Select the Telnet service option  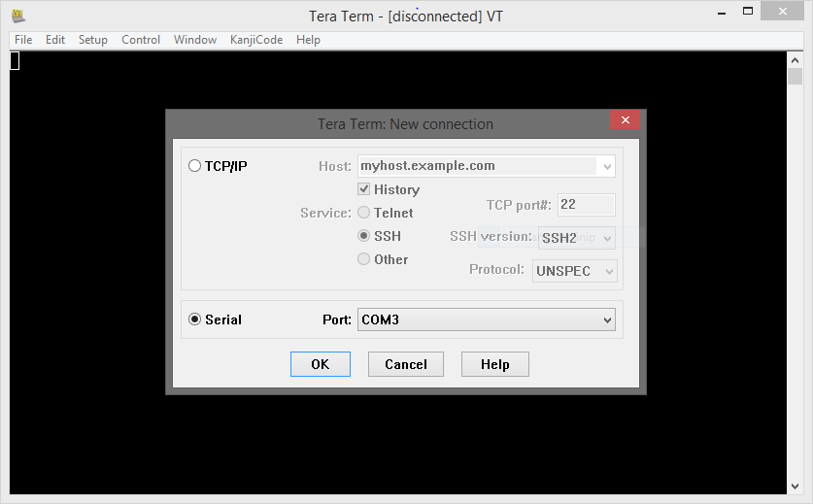[x=363, y=213]
